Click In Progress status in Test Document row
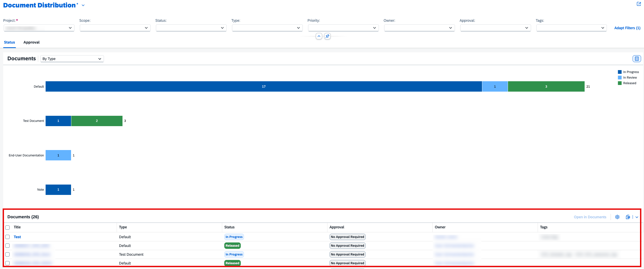 234,254
